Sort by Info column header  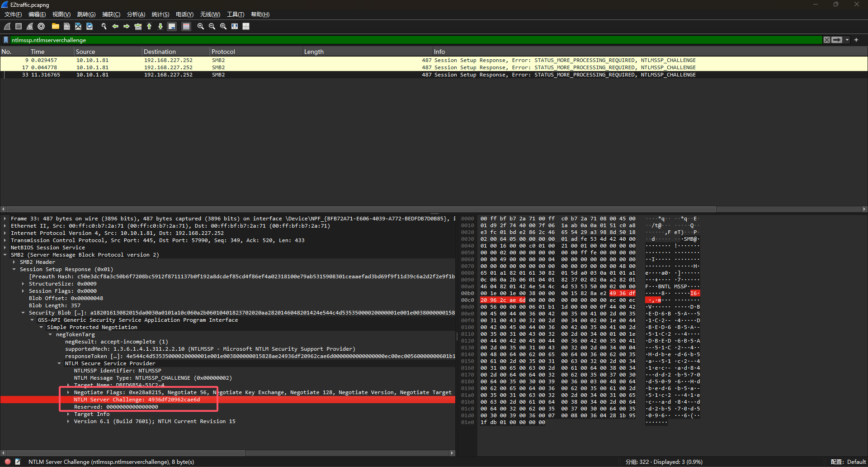(x=650, y=52)
